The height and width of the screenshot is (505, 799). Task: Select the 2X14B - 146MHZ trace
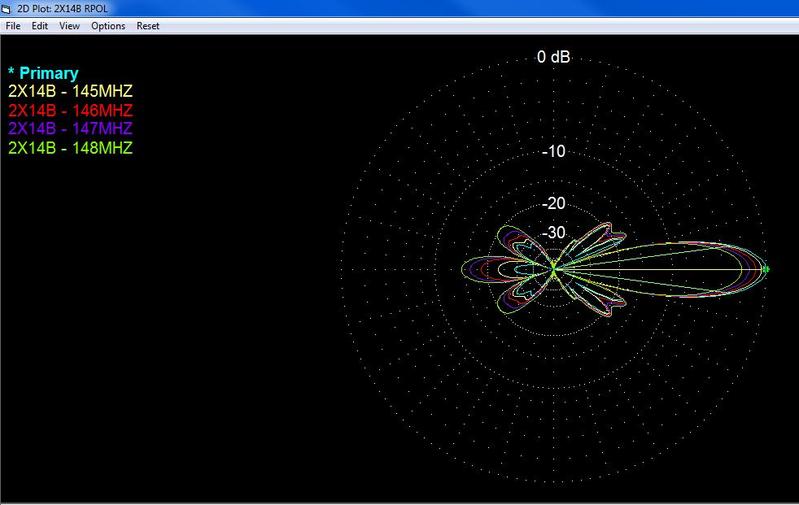[x=70, y=111]
